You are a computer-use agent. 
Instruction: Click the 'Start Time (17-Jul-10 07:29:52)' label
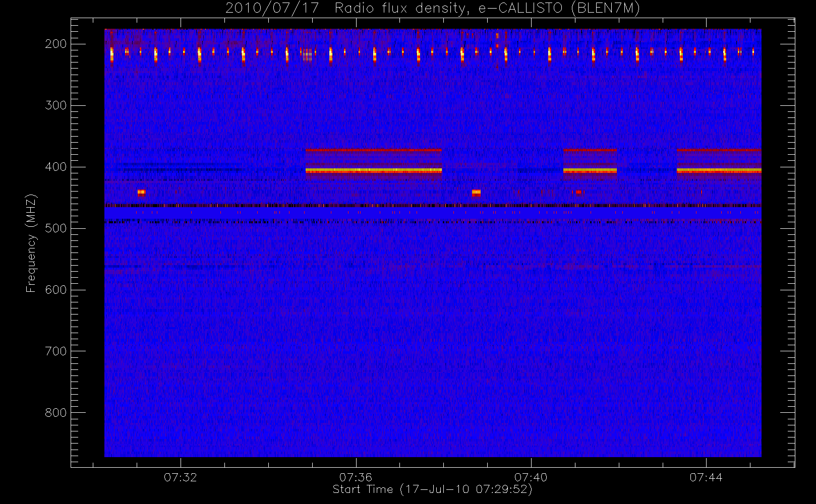click(x=433, y=489)
